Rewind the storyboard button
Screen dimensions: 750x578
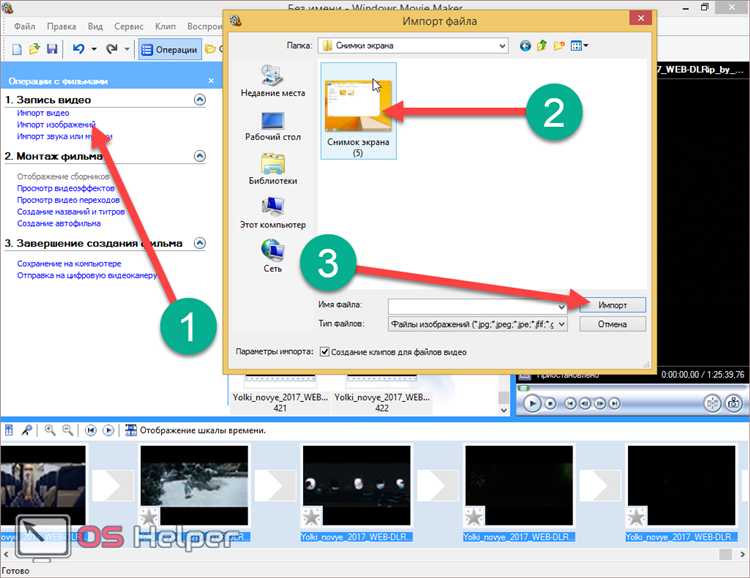[90, 430]
